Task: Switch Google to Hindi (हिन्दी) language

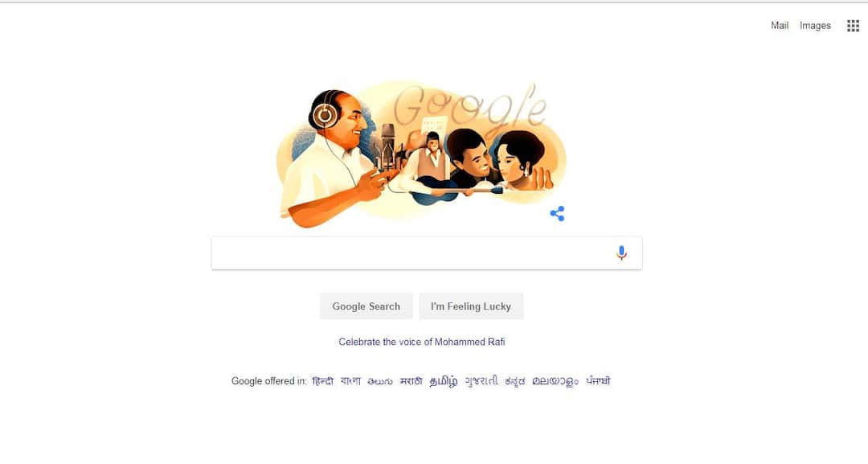Action: (x=323, y=381)
